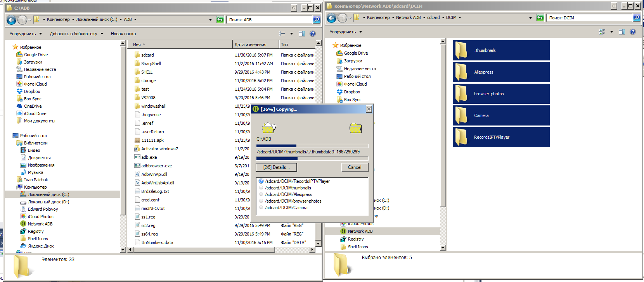Click the help icon in the C:\ADB window toolbar
Screen dimensions: 644x282
click(x=313, y=34)
